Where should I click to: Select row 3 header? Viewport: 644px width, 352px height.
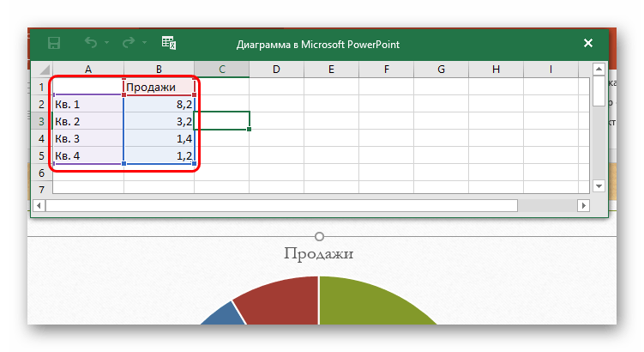[42, 121]
